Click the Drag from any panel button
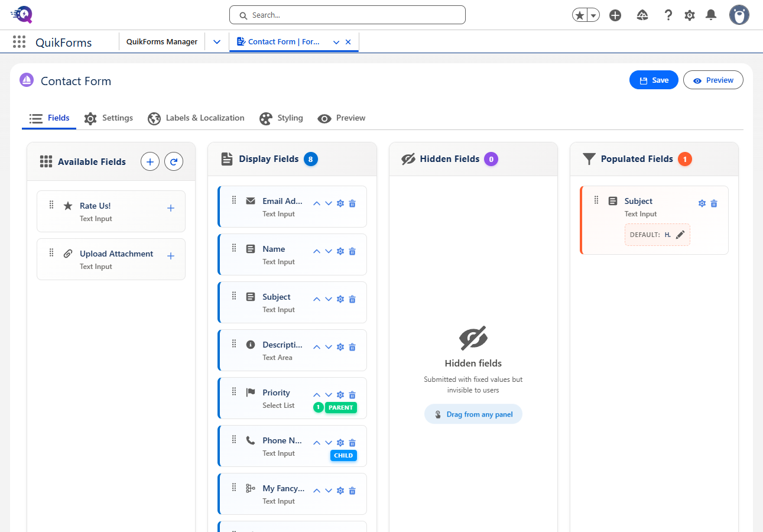 pos(473,414)
